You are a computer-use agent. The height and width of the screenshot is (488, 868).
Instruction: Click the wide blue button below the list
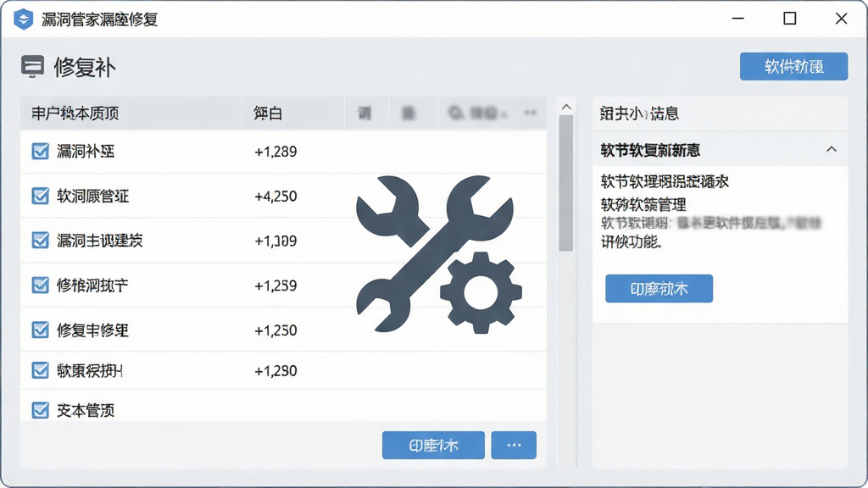[x=433, y=445]
